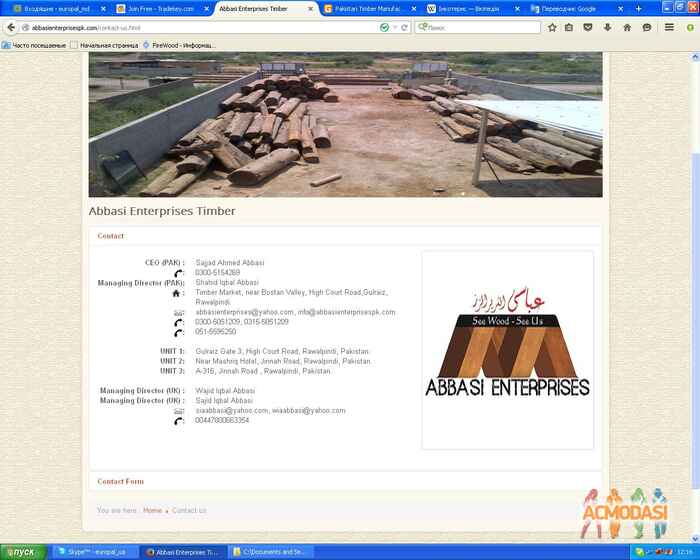Switch to Join Free - Tradekey.com tab

pos(160,8)
